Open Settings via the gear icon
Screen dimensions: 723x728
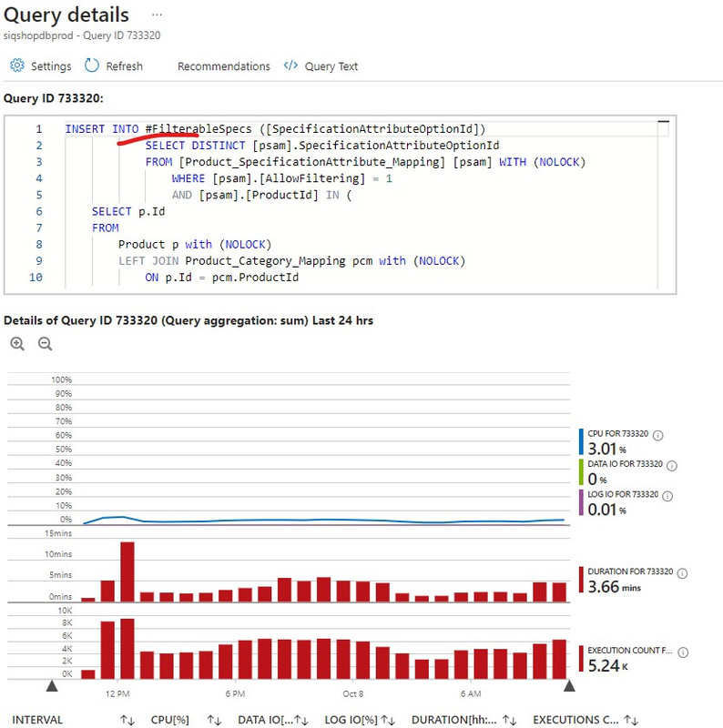[17, 66]
